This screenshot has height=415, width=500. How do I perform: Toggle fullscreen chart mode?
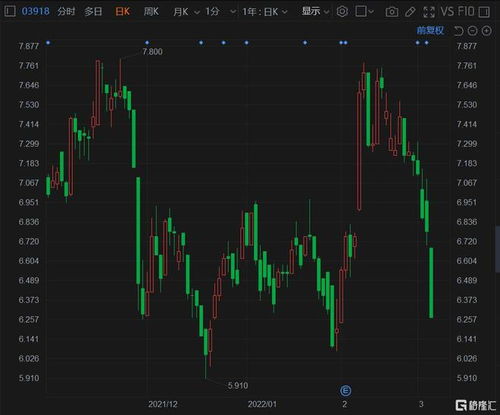click(429, 12)
